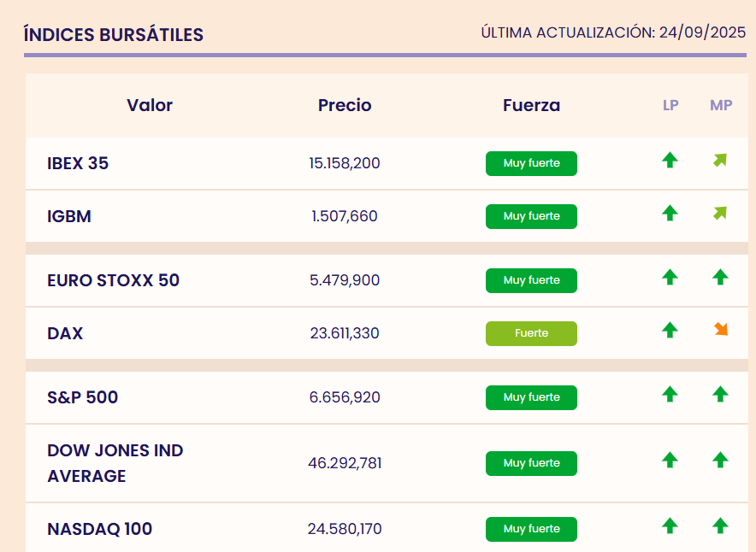
Task: Click the IBEX 35 long-term up arrow
Action: pyautogui.click(x=670, y=160)
